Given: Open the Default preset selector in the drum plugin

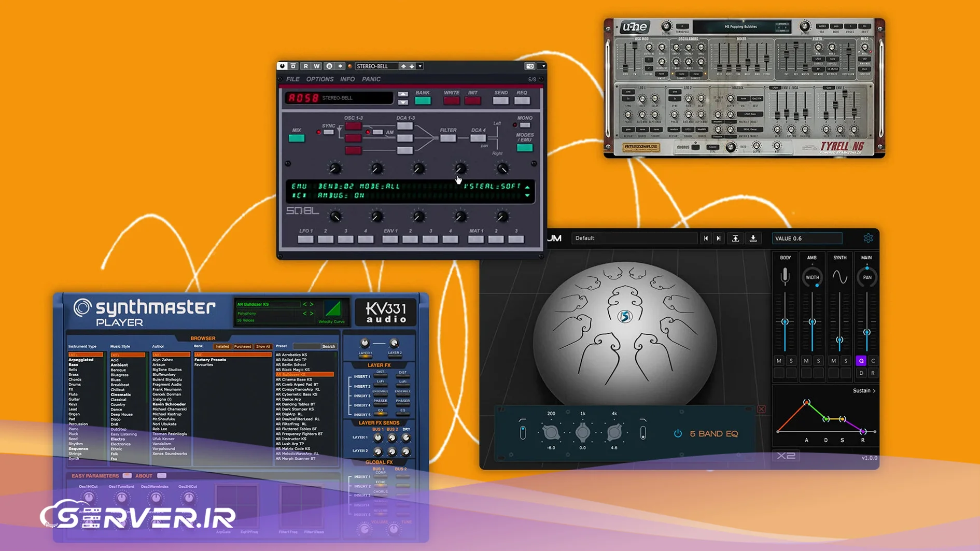Looking at the screenshot, I should click(634, 238).
